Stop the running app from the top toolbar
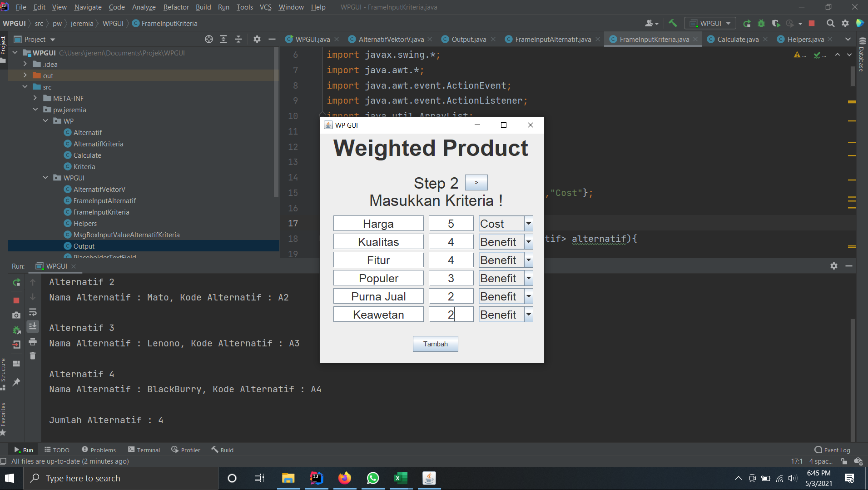Viewport: 868px width, 490px height. coord(812,23)
